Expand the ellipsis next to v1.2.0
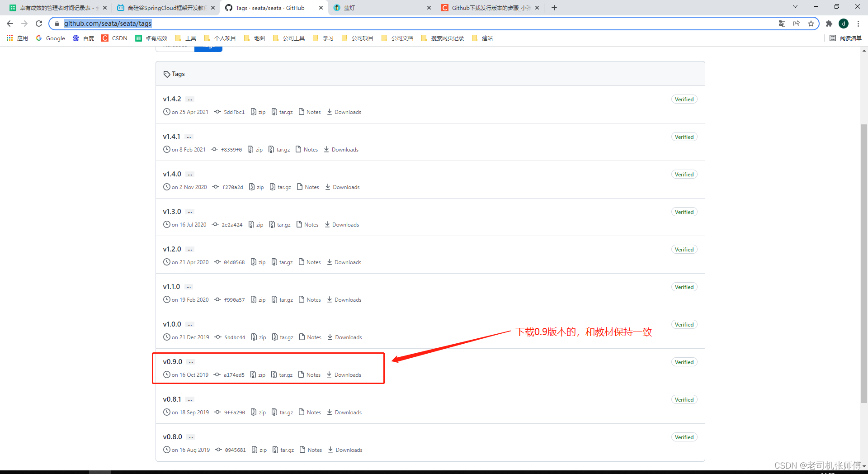Viewport: 868px width, 474px height. pos(190,249)
